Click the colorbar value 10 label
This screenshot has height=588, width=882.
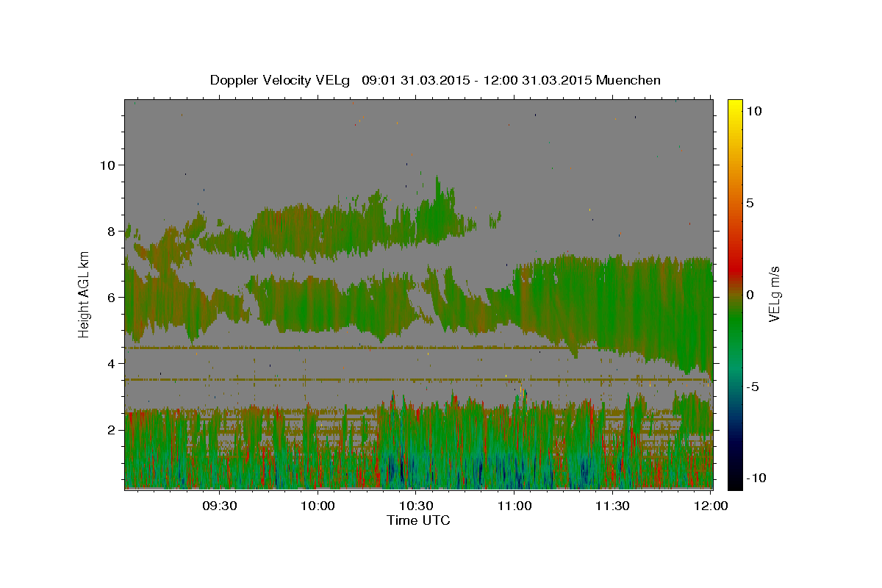click(753, 110)
